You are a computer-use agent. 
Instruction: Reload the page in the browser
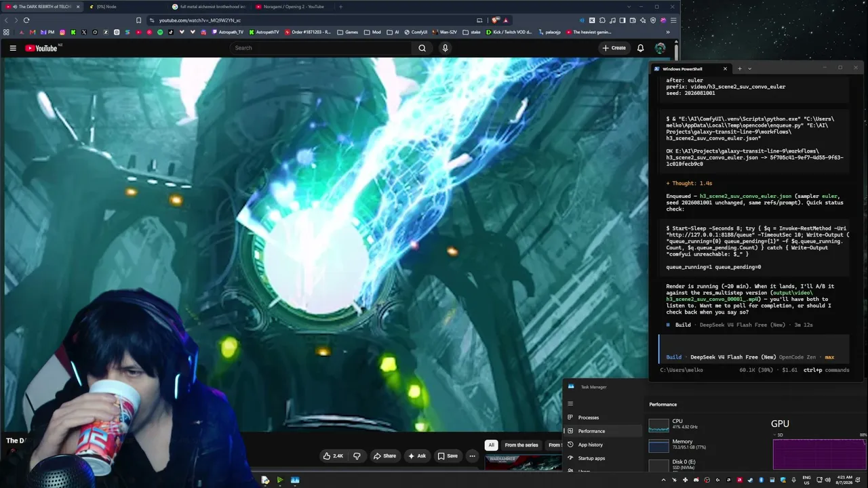tap(26, 20)
